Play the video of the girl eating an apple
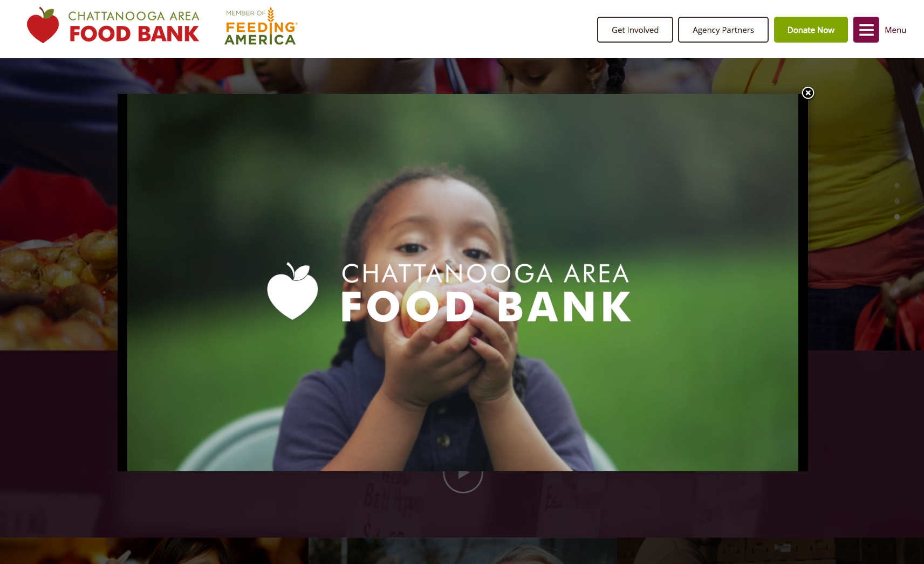924x564 pixels. (463, 283)
